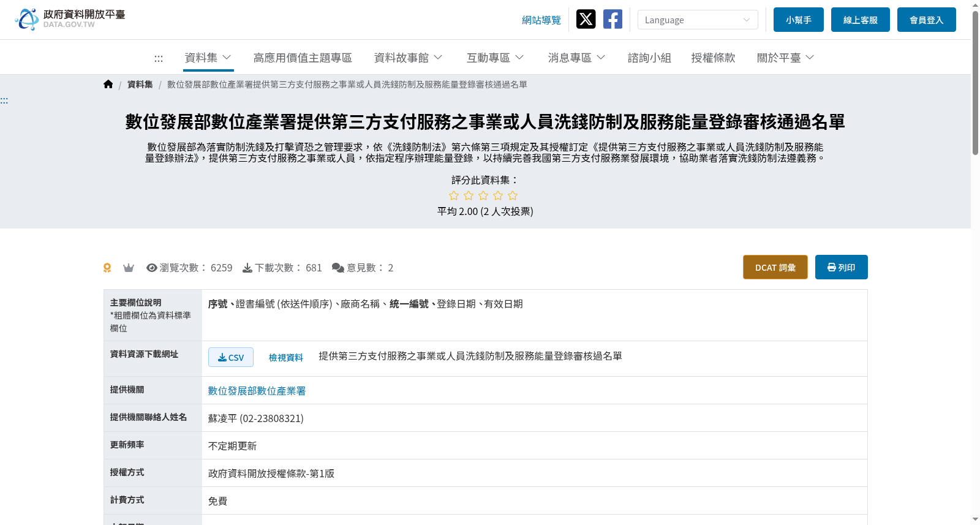Click the 不定期更新 update frequency value
980x525 pixels.
tap(232, 446)
